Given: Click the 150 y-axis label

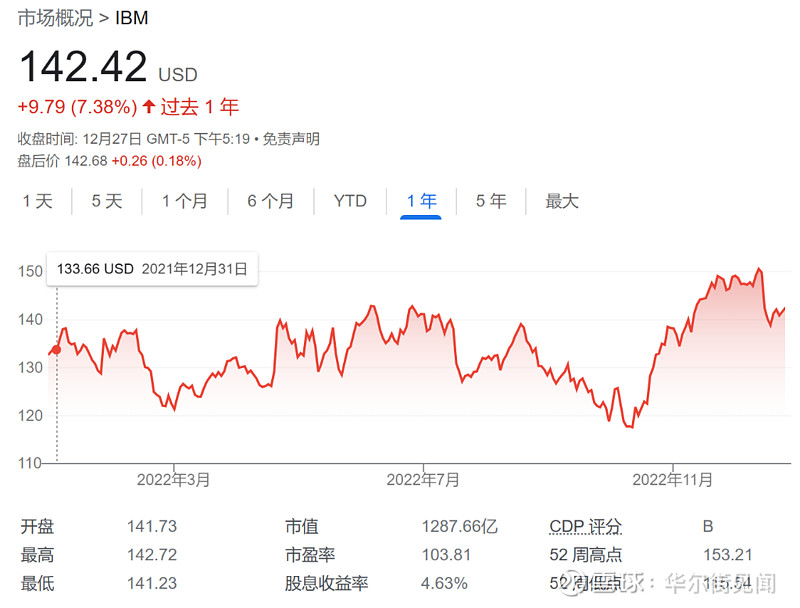Looking at the screenshot, I should click(30, 271).
